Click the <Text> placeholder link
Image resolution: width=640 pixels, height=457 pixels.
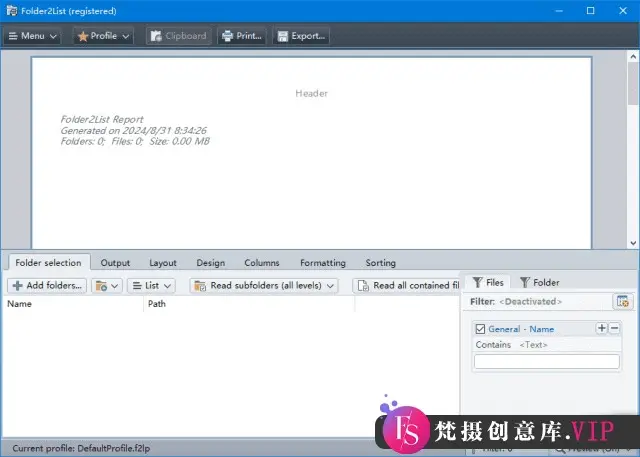point(533,345)
